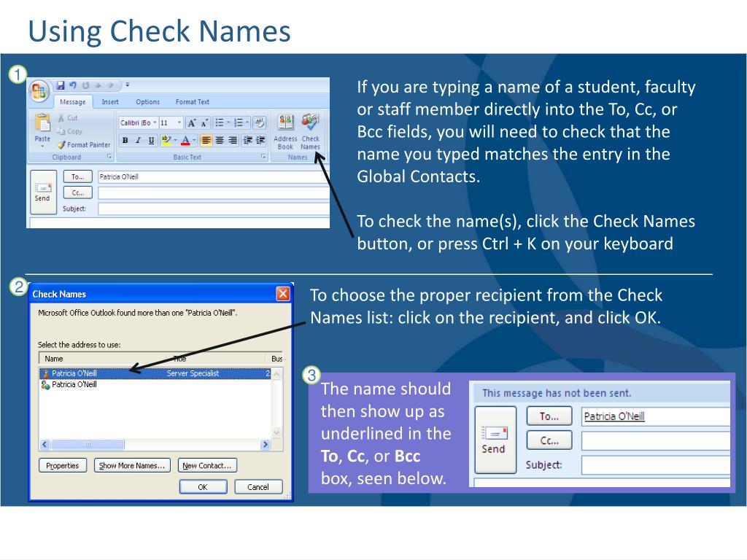Click Properties in Check Names dialog
This screenshot has width=747, height=560.
point(63,465)
